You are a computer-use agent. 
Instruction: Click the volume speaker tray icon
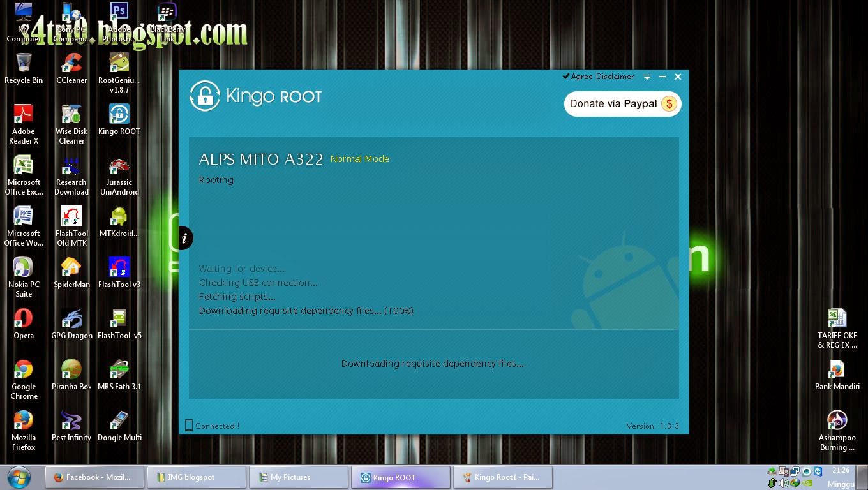tap(783, 484)
